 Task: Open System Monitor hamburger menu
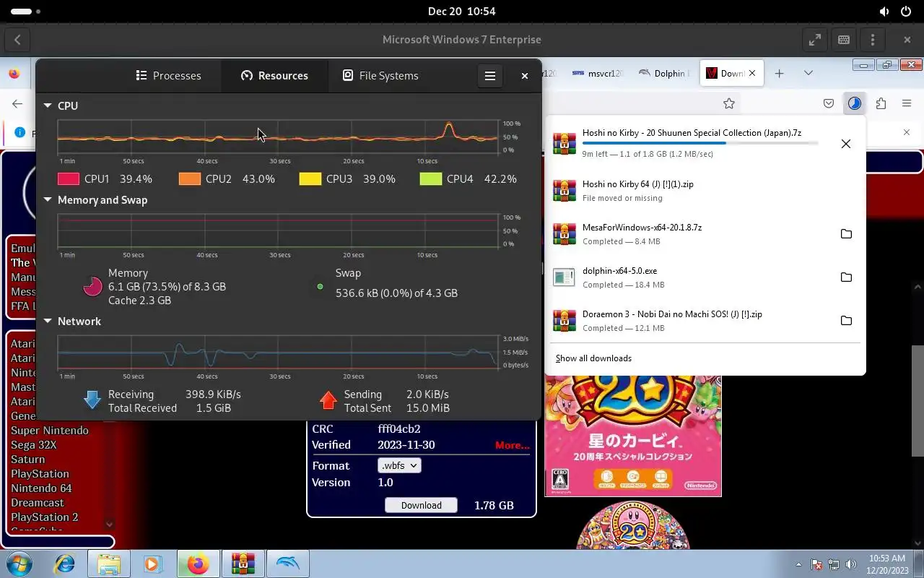tap(489, 75)
